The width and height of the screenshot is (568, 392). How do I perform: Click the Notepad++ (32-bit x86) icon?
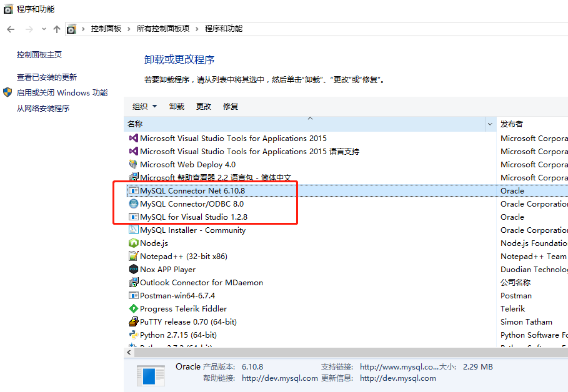pyautogui.click(x=134, y=256)
